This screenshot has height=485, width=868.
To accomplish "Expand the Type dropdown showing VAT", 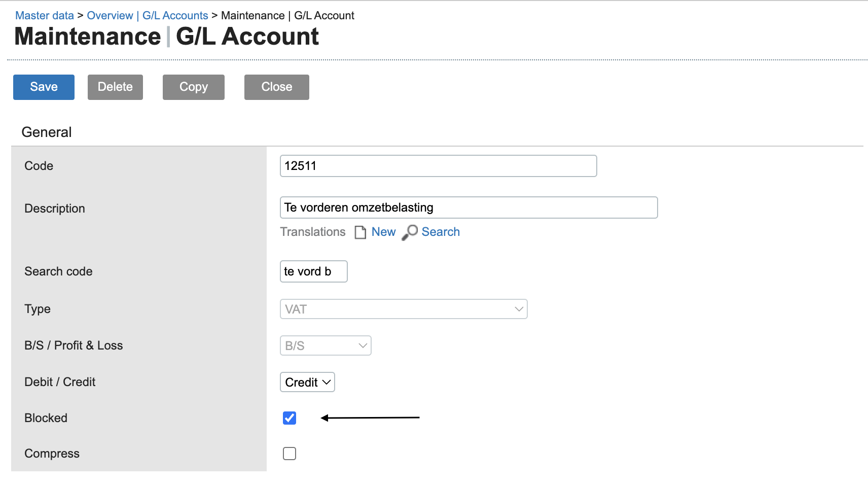I will pos(404,309).
